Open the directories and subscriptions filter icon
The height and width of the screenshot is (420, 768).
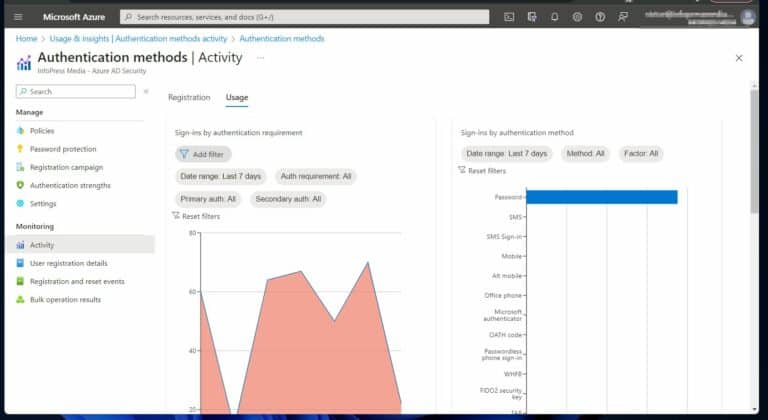532,17
